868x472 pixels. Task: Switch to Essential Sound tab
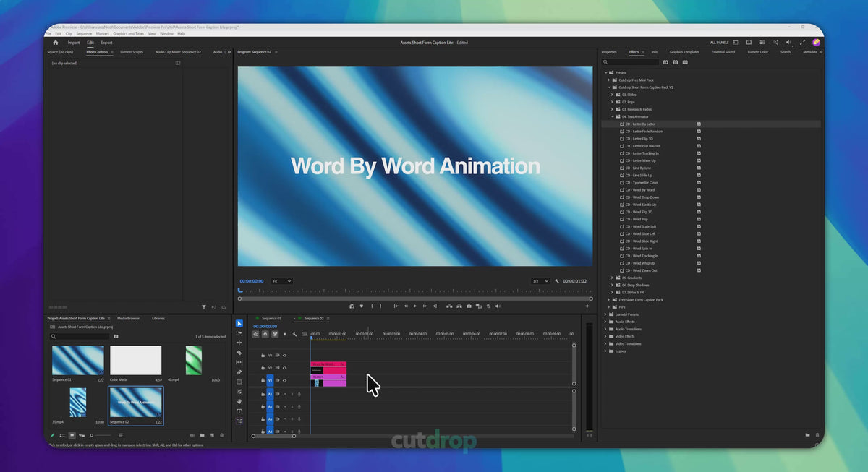[723, 52]
